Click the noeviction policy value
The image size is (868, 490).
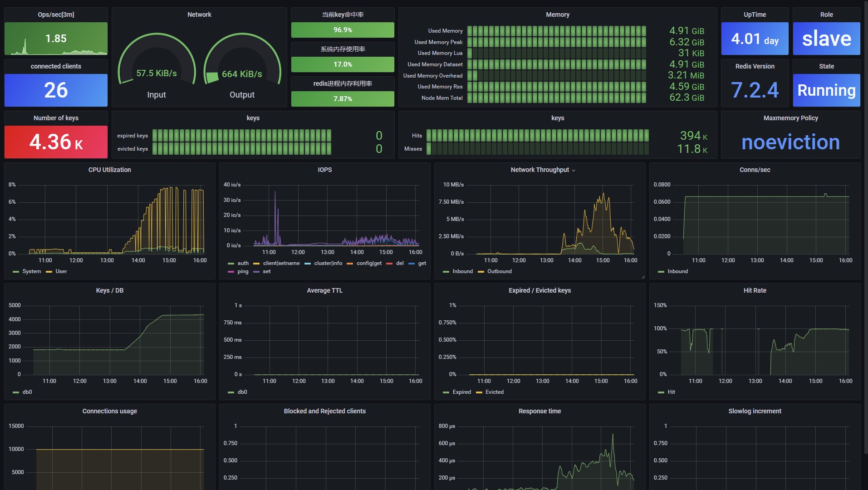click(x=790, y=142)
